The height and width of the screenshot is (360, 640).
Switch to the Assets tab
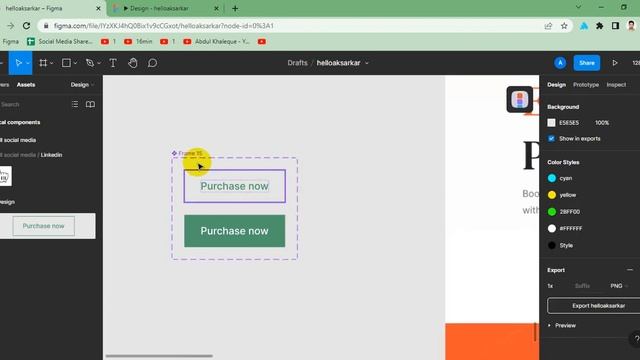point(26,85)
